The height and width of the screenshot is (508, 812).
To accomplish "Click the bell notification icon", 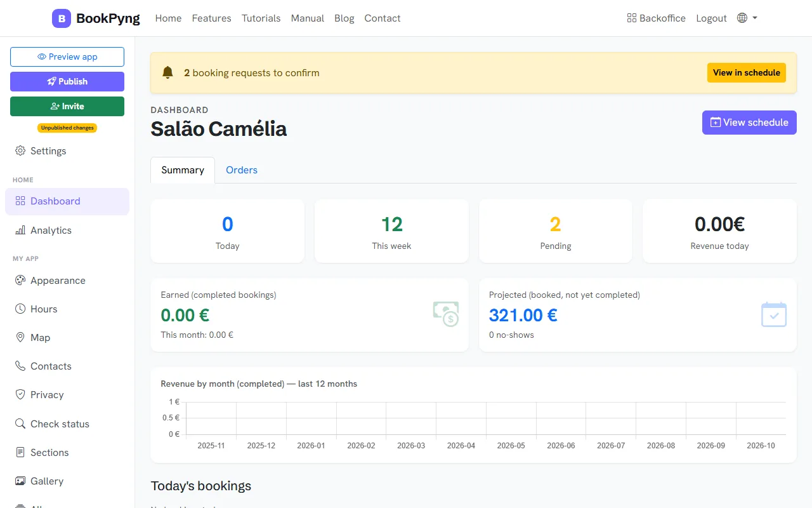I will pyautogui.click(x=167, y=72).
